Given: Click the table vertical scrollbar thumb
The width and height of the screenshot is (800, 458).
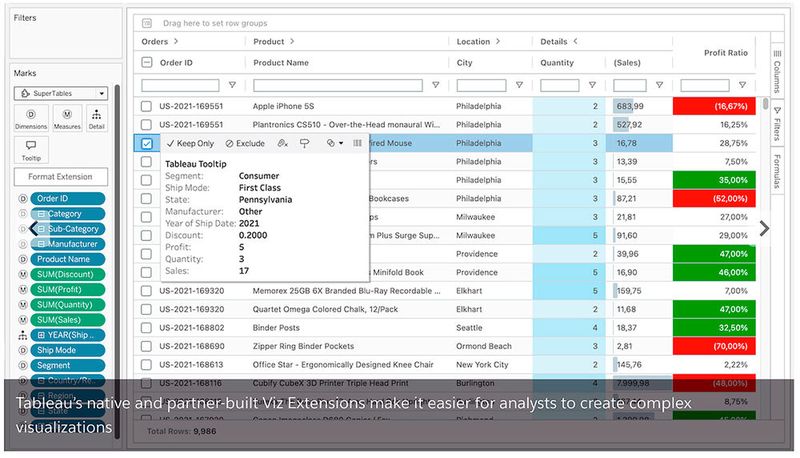Looking at the screenshot, I should click(765, 104).
